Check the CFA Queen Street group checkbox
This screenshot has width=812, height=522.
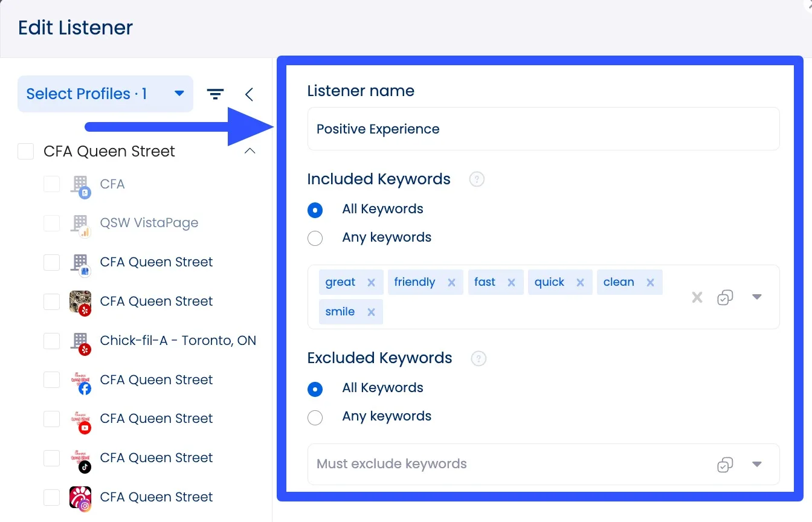(26, 152)
